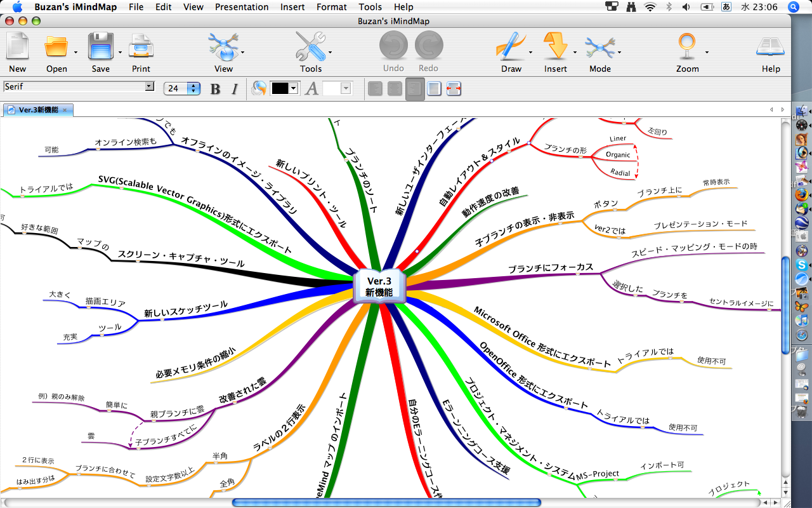Viewport: 812px width, 508px height.
Task: Toggle italic text formatting
Action: coord(234,89)
